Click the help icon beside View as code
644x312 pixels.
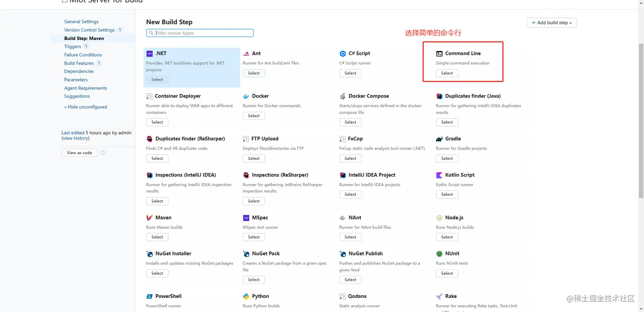(102, 153)
